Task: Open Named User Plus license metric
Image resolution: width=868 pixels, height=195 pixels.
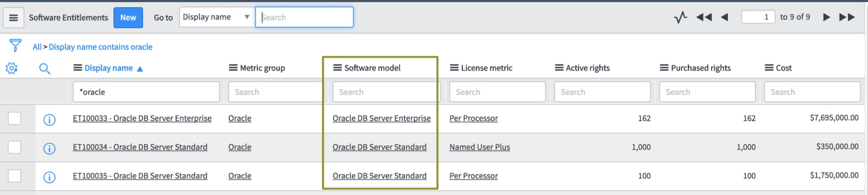Action: pyautogui.click(x=480, y=147)
